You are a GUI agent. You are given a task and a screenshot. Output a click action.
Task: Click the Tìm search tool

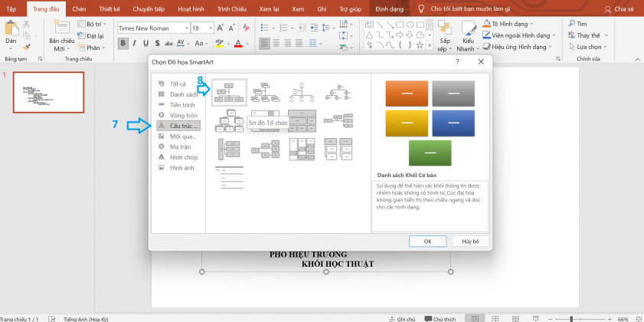point(582,24)
